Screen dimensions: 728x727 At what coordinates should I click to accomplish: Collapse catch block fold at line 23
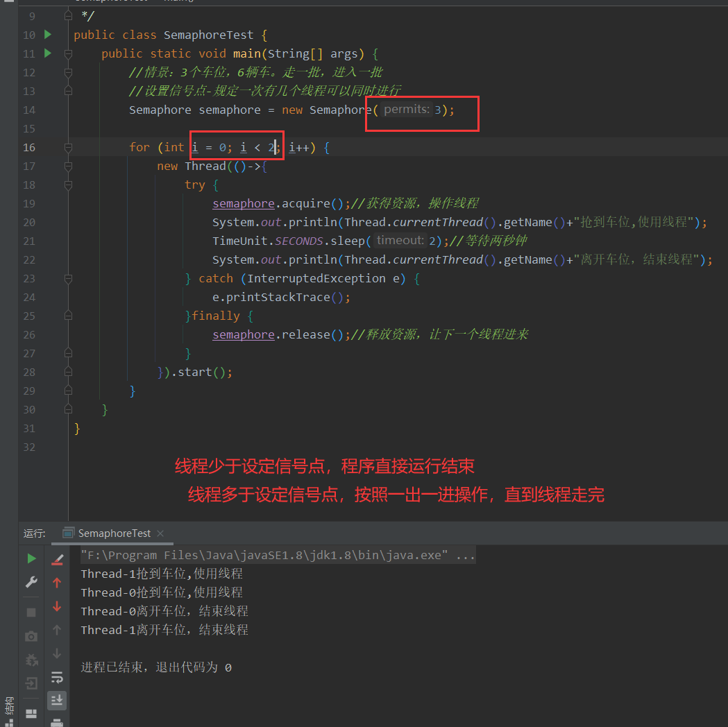click(x=68, y=278)
